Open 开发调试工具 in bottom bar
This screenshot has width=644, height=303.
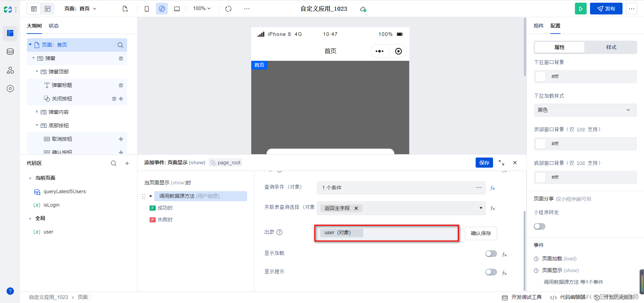(x=522, y=297)
